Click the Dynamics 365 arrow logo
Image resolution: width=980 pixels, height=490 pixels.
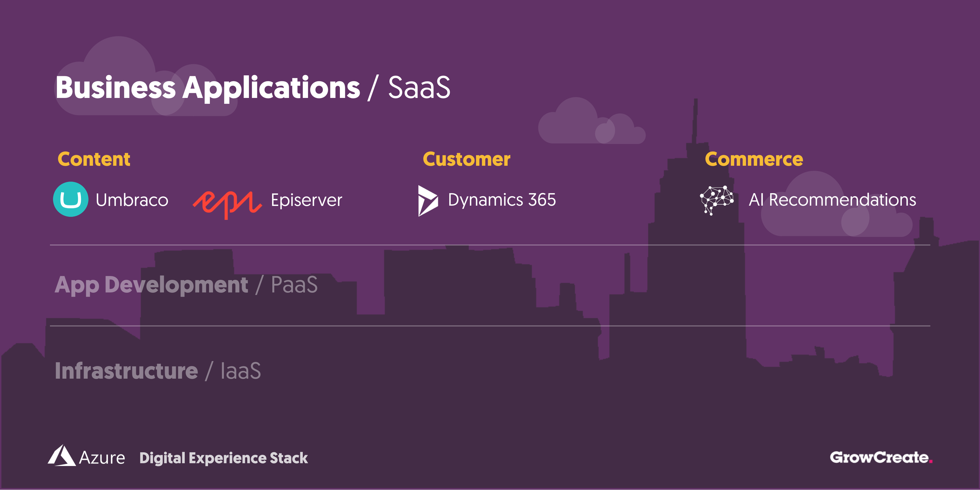[x=427, y=200]
